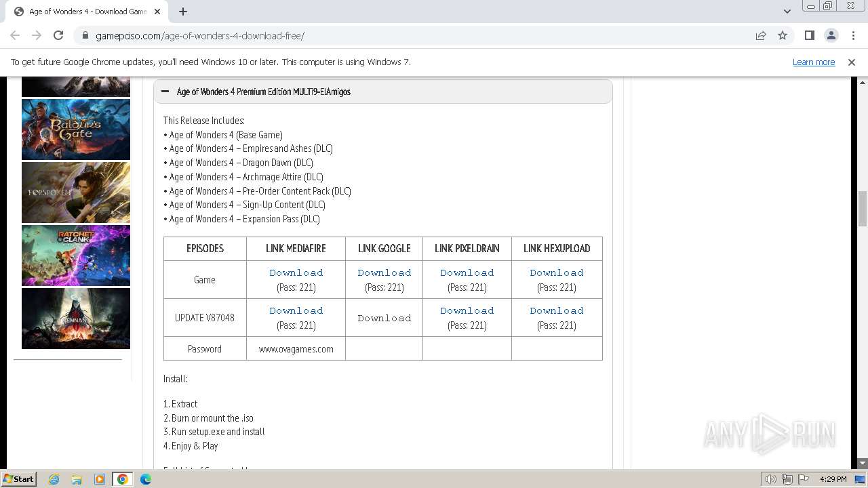
Task: Click the LINK MEDIAFIRE column header
Action: pyautogui.click(x=296, y=249)
